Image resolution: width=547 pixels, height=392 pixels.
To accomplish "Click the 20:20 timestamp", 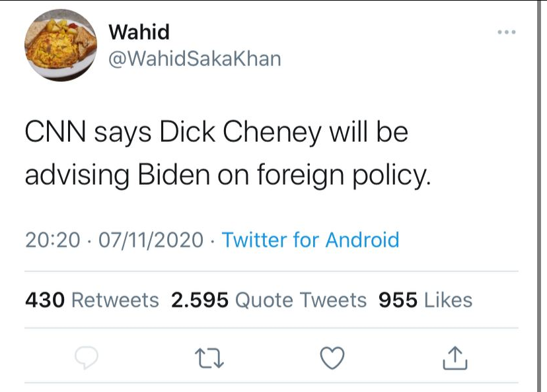I will pyautogui.click(x=52, y=239).
